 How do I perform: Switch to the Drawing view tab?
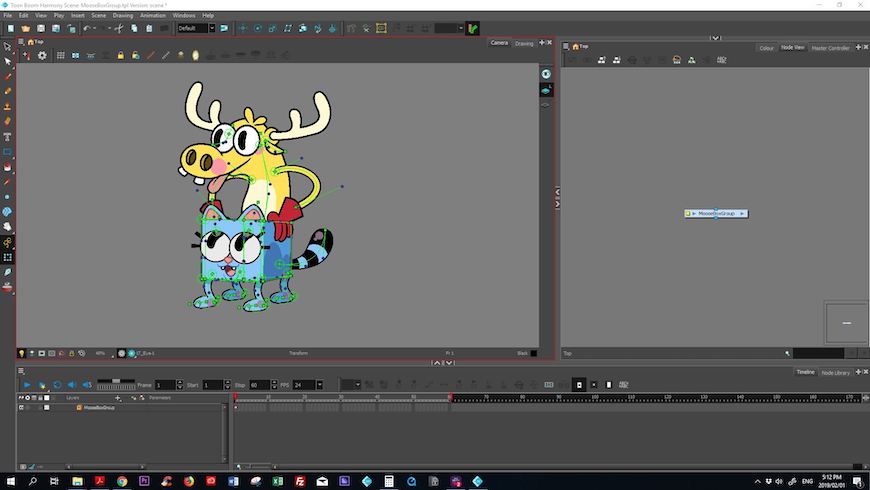point(524,43)
